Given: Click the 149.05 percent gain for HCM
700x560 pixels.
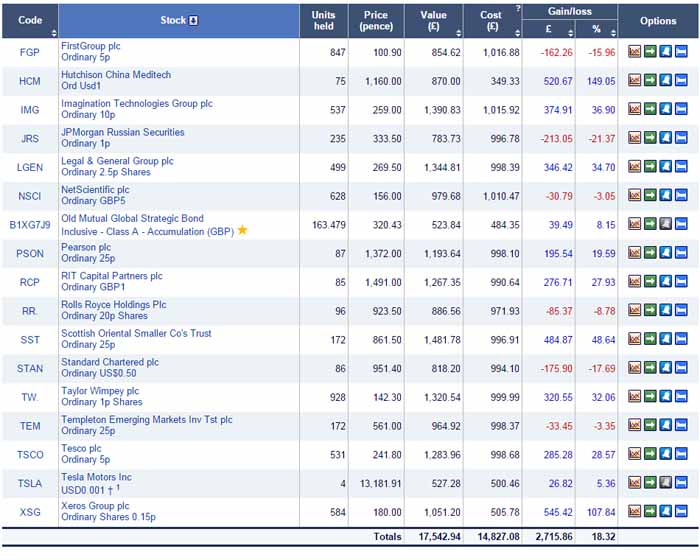Looking at the screenshot, I should [601, 81].
